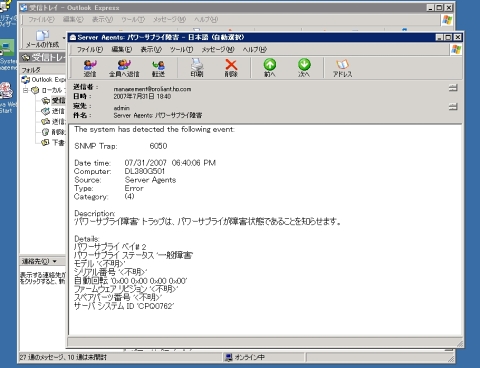Go to previous message (前へ)
Viewport: 480px width, 368px height.
[x=270, y=68]
